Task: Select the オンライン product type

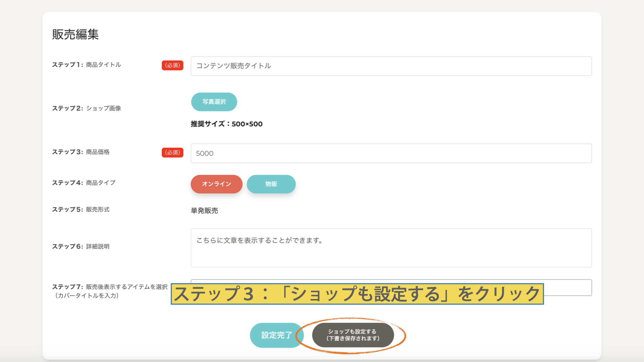Action: click(216, 184)
